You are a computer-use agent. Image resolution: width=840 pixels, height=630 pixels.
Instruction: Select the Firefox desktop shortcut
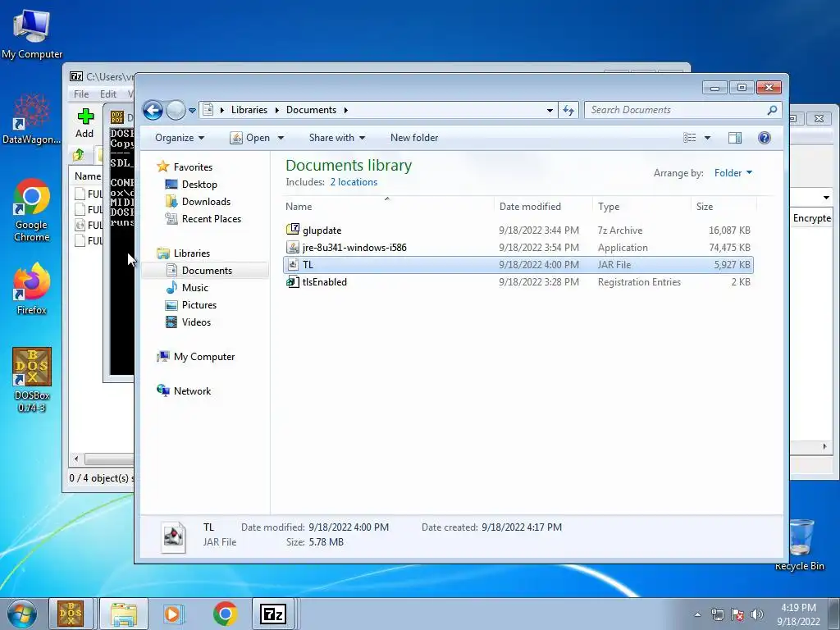(32, 288)
